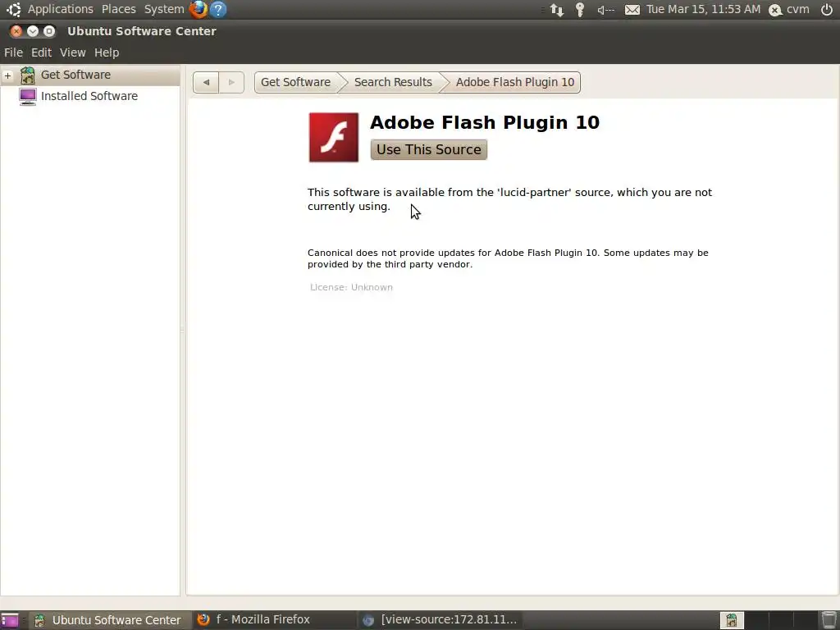Select Adobe Flash Plugin 10 breadcrumb
840x630 pixels.
click(515, 83)
